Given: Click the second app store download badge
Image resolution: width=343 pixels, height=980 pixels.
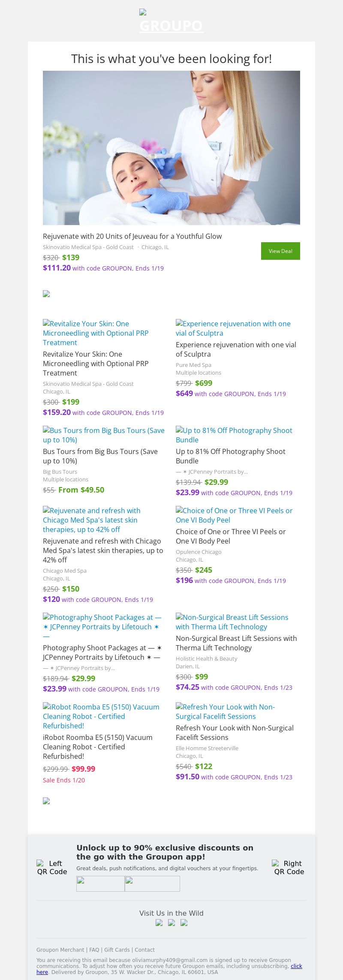Looking at the screenshot, I should point(152,884).
